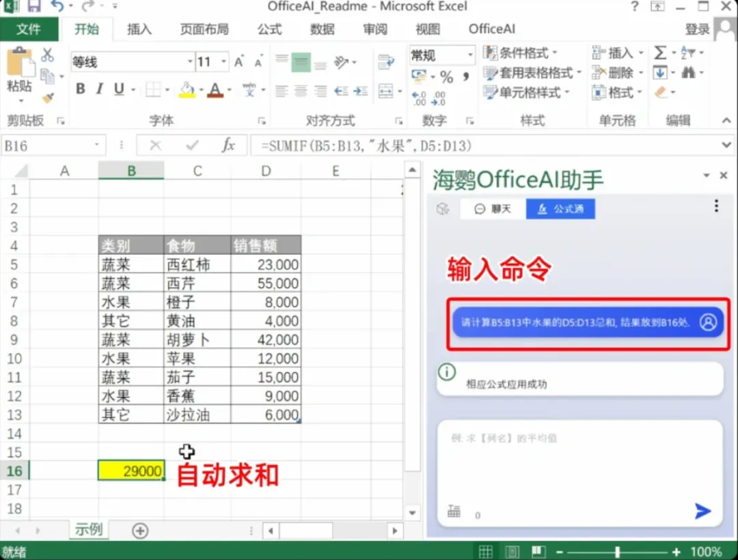Open Insert cells menu
Screen dimensions: 738x560
coord(618,53)
